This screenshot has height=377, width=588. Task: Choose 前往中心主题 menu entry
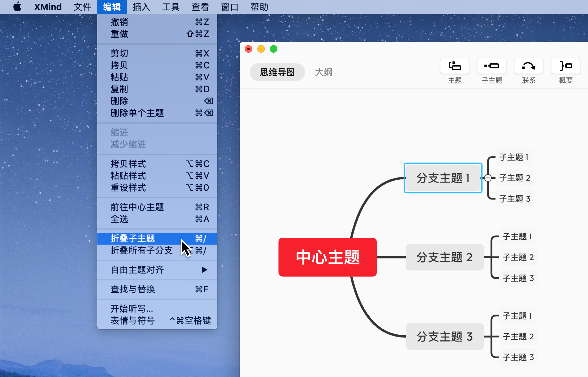click(157, 207)
